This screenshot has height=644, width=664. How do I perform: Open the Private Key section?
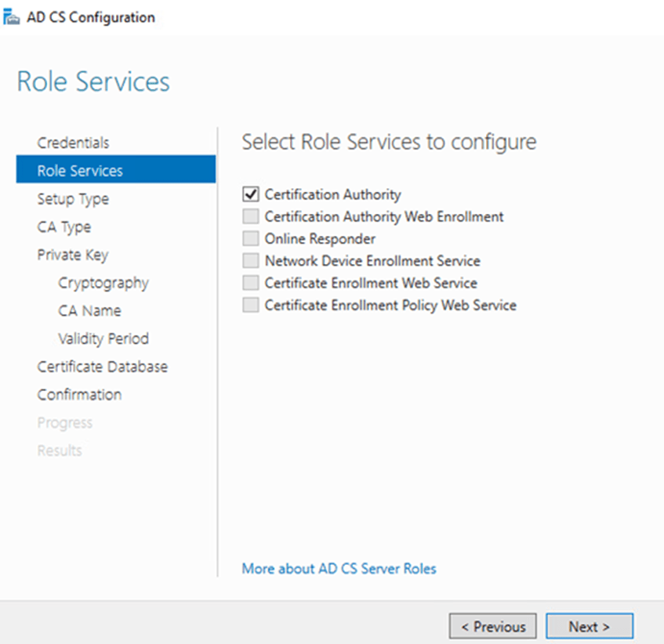73,255
